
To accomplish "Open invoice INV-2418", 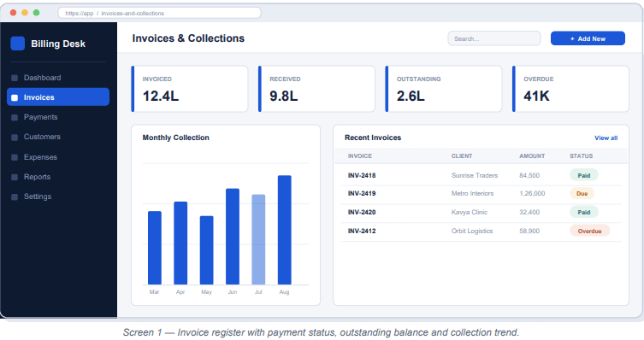I will tap(362, 175).
